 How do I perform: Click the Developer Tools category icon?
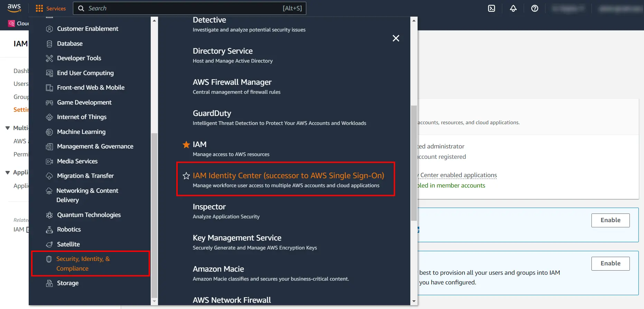(x=49, y=58)
